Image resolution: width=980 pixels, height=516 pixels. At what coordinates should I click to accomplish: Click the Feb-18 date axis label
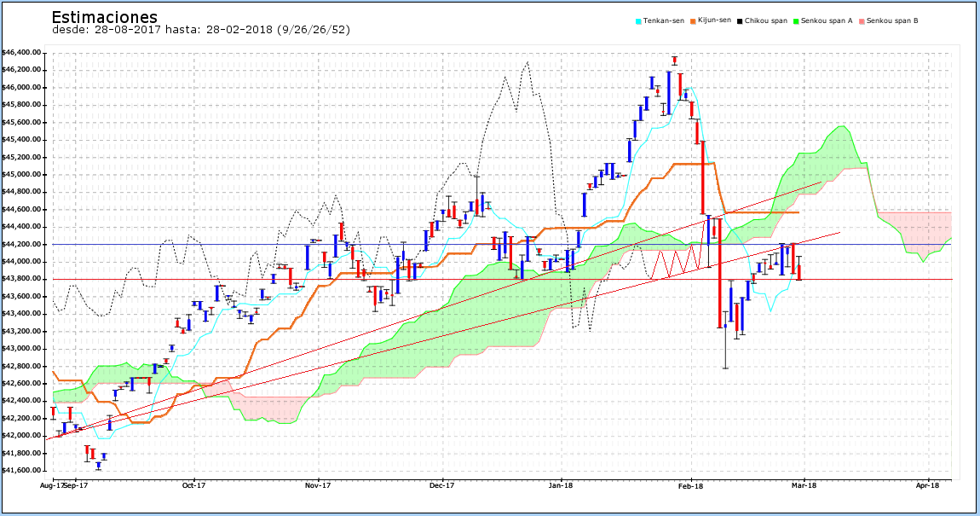coord(690,485)
